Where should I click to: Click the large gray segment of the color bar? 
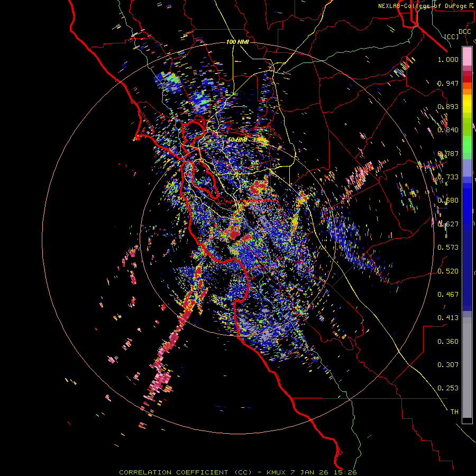467,368
